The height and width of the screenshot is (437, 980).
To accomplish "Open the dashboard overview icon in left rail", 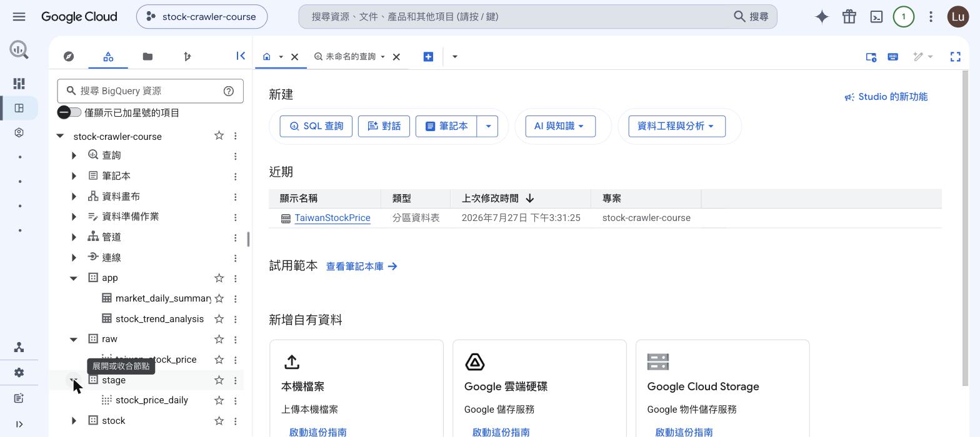I will click(x=19, y=83).
